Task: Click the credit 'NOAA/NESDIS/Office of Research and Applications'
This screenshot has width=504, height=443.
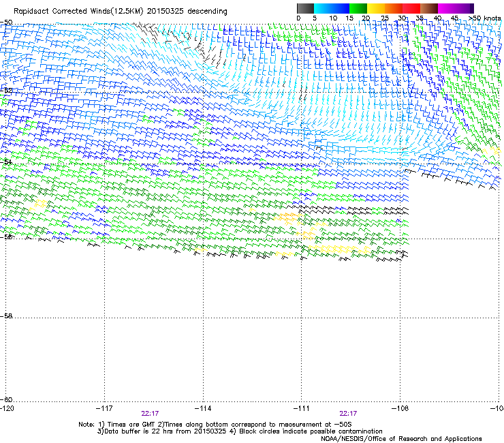Action: tap(401, 438)
